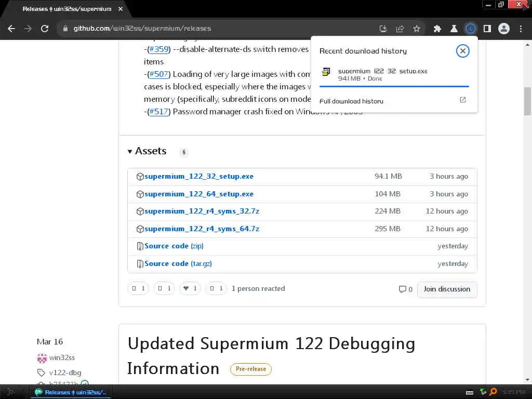The image size is (532, 399).
Task: Click the scrollbar up arrow
Action: click(x=528, y=45)
